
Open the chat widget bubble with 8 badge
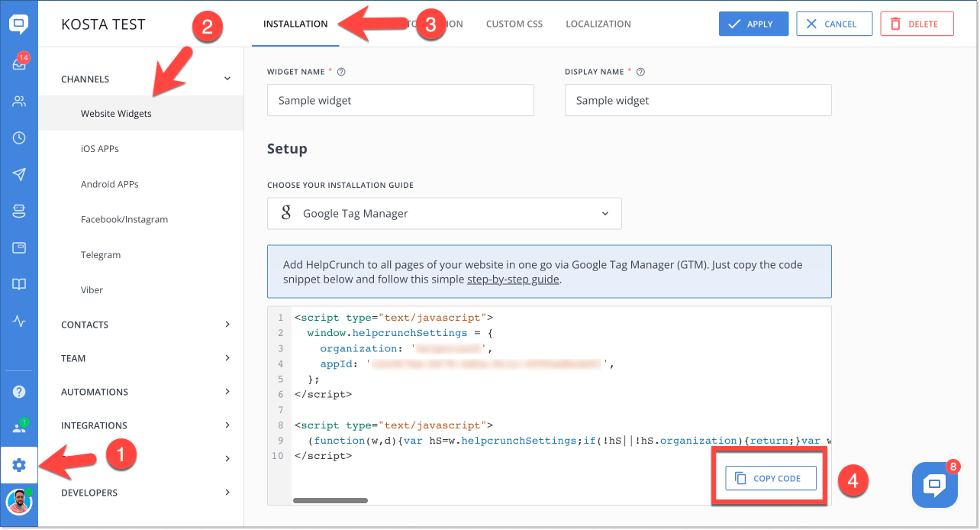pyautogui.click(x=935, y=484)
